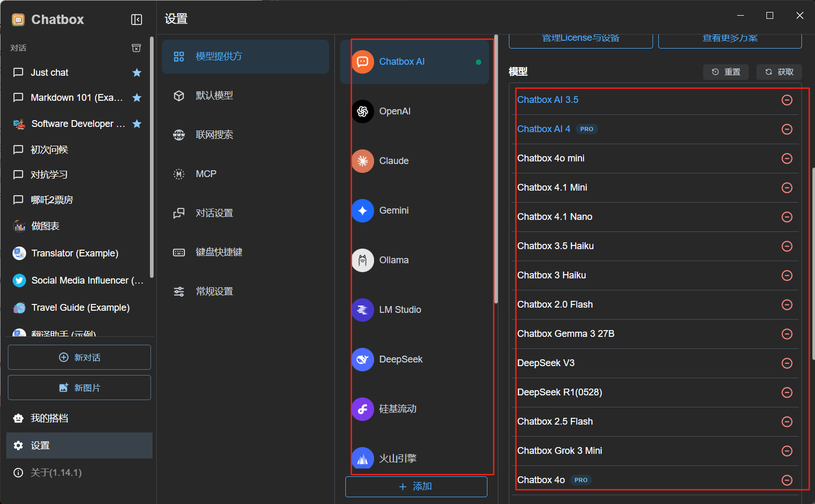Viewport: 815px width, 504px height.
Task: Open 设置 in the sidebar
Action: [79, 446]
